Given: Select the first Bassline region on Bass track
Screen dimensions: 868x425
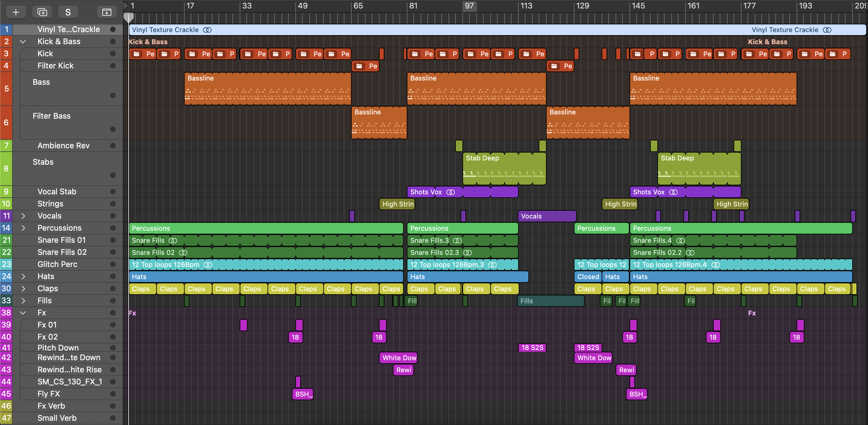Looking at the screenshot, I should [268, 89].
